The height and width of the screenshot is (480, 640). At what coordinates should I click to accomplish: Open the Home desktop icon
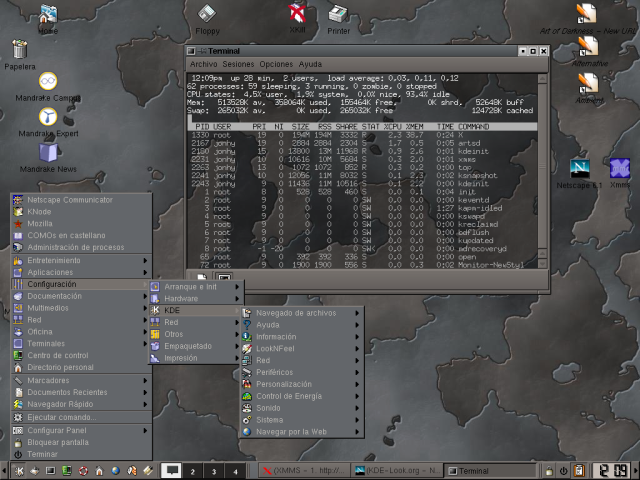(48, 15)
